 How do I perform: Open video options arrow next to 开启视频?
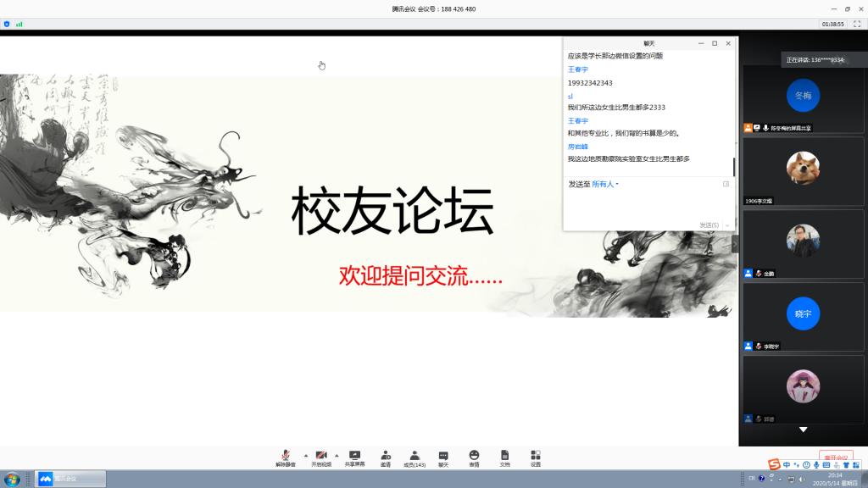[x=337, y=456]
